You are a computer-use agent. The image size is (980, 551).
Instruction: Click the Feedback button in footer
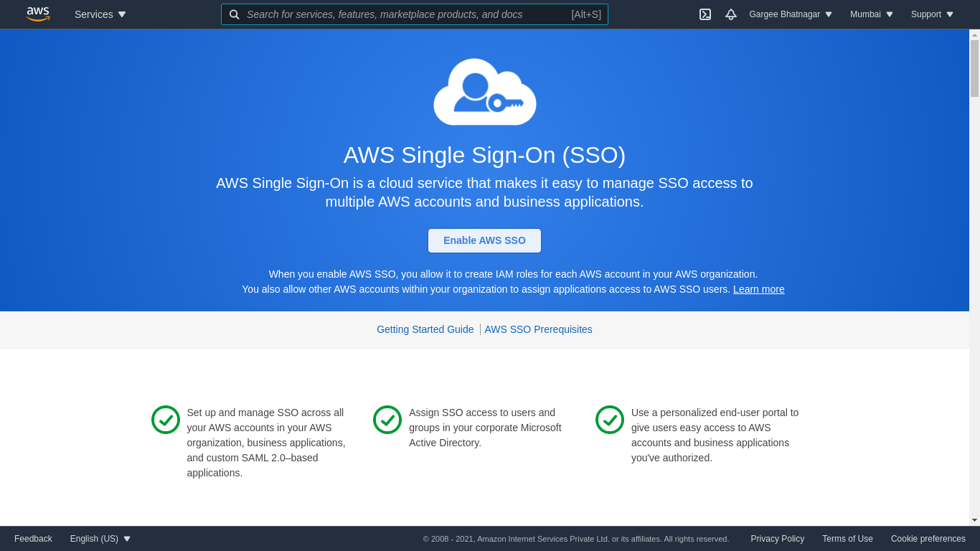click(33, 539)
